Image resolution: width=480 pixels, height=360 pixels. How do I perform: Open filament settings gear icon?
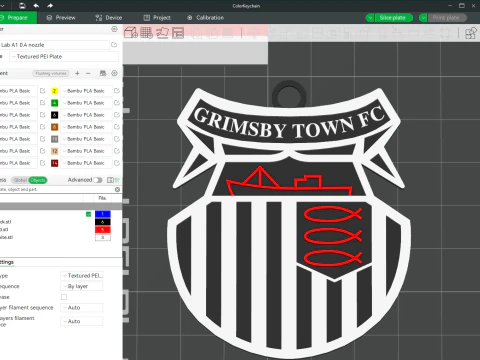click(114, 73)
